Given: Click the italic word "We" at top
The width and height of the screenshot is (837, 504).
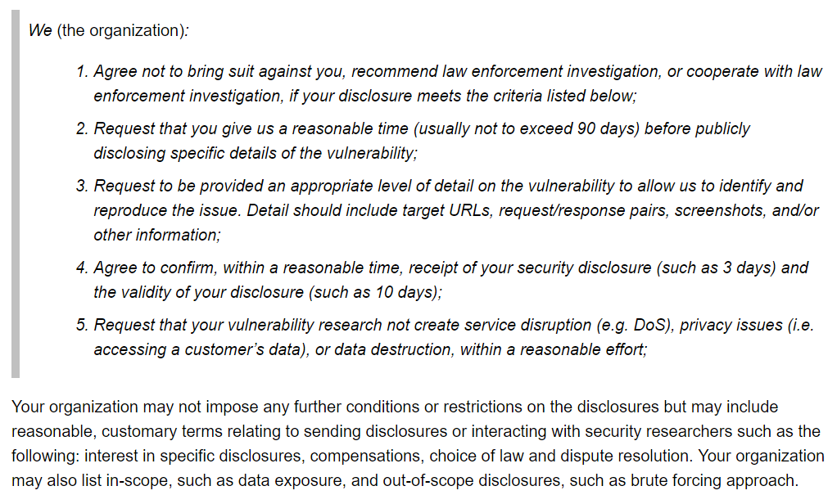Looking at the screenshot, I should [40, 30].
